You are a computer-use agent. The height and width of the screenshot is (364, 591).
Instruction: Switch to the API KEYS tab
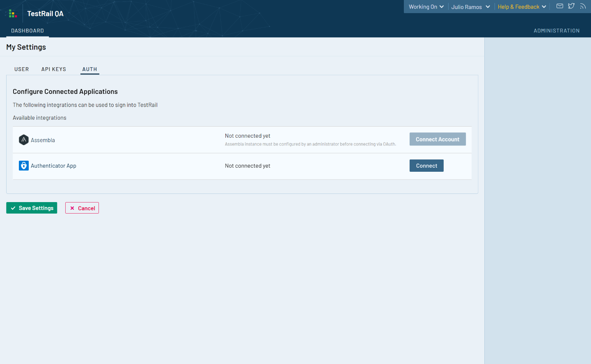pyautogui.click(x=54, y=69)
